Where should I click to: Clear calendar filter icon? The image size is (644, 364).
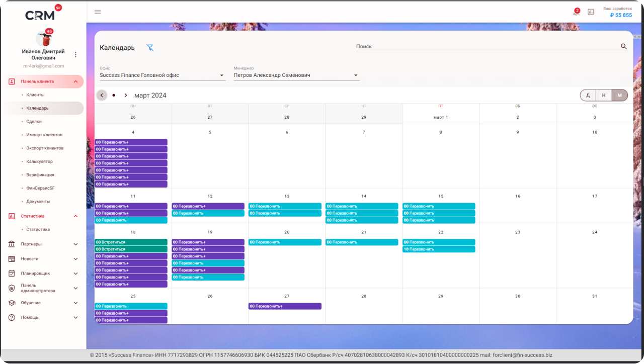point(150,47)
